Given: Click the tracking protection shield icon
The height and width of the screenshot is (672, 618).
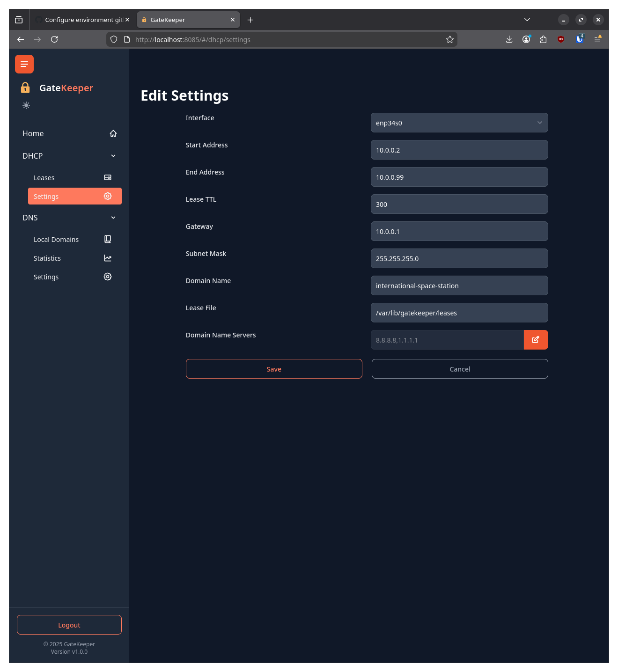Looking at the screenshot, I should 114,39.
